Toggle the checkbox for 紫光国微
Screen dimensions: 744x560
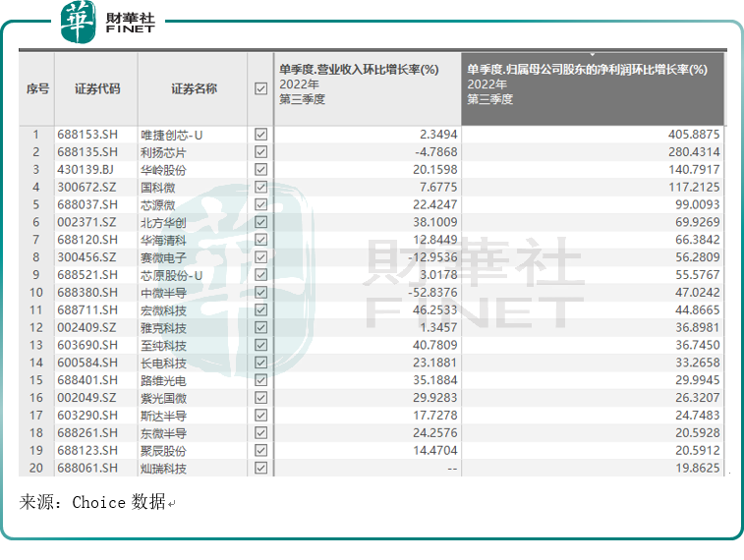coord(260,397)
